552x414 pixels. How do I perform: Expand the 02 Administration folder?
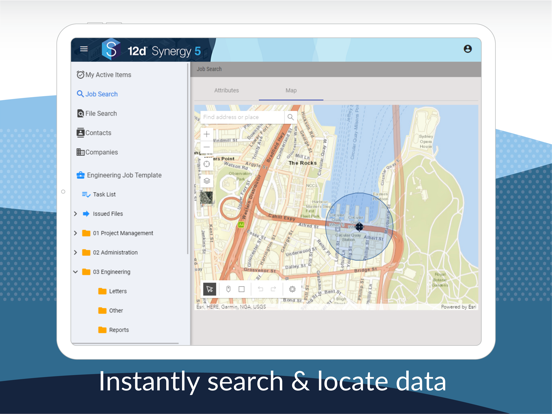pos(75,252)
